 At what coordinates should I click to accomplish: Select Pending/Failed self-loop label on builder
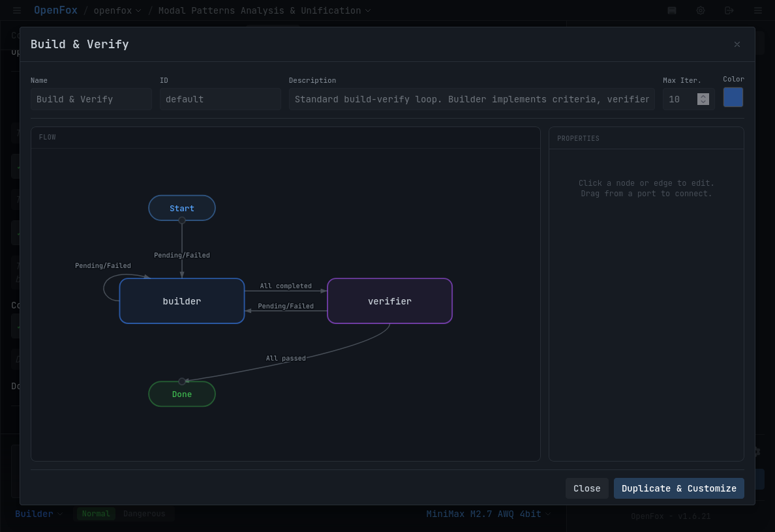103,266
